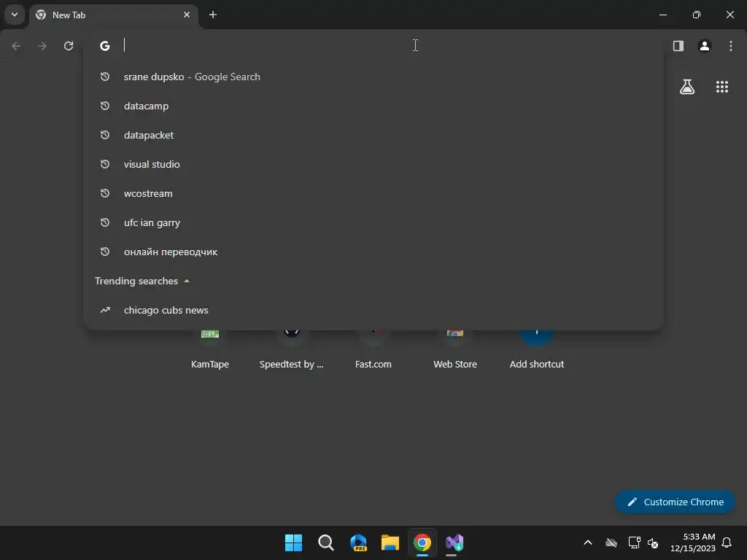Screen dimensions: 747x560
Task: Open the Chrome profile avatar menu
Action: click(705, 46)
